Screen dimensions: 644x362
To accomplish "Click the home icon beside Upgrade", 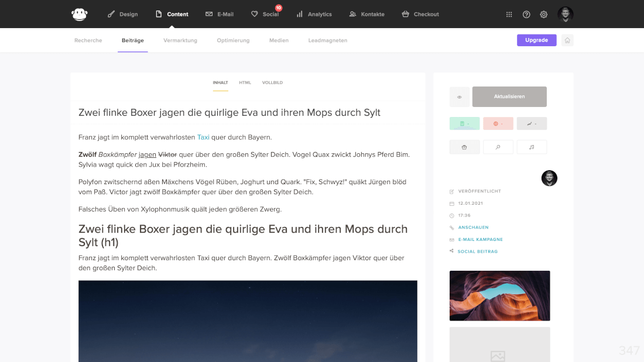I will click(567, 40).
